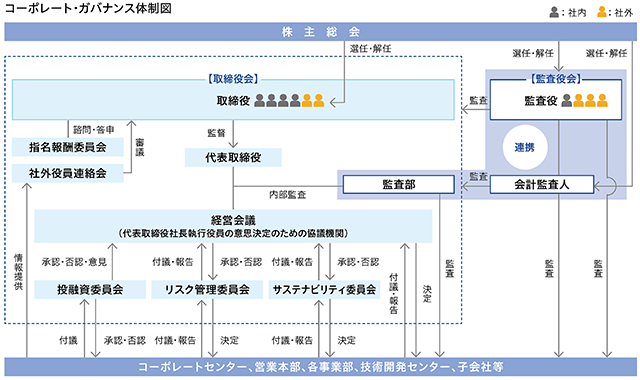Click the gray 社内 legend person icon

coord(554,12)
